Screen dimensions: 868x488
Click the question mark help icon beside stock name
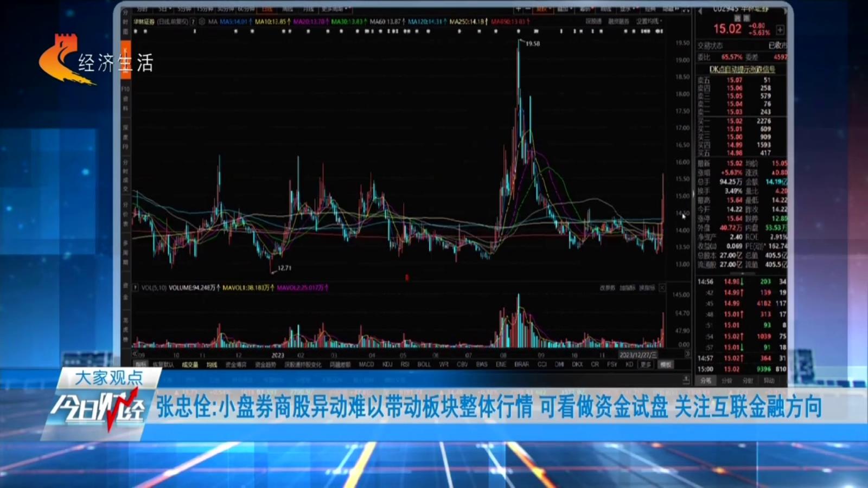click(x=193, y=22)
